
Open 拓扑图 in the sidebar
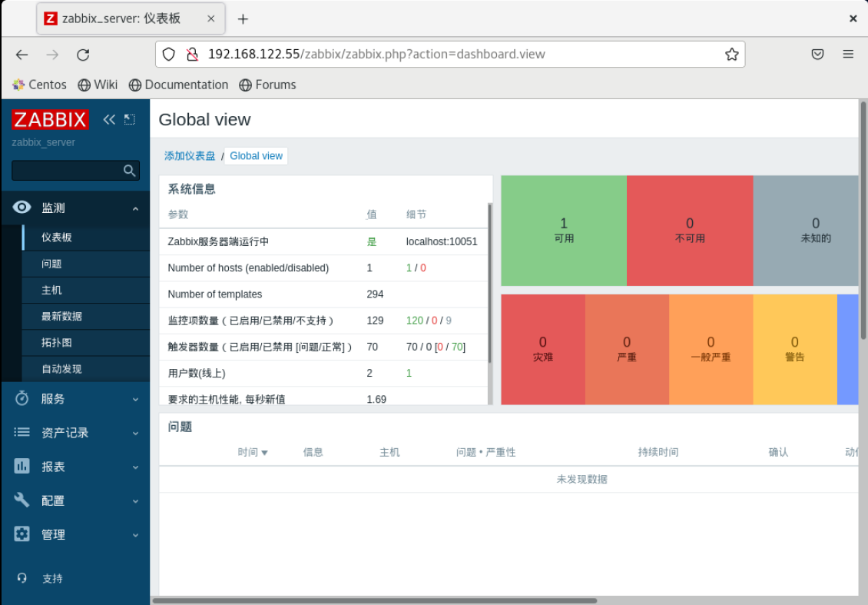click(86, 342)
